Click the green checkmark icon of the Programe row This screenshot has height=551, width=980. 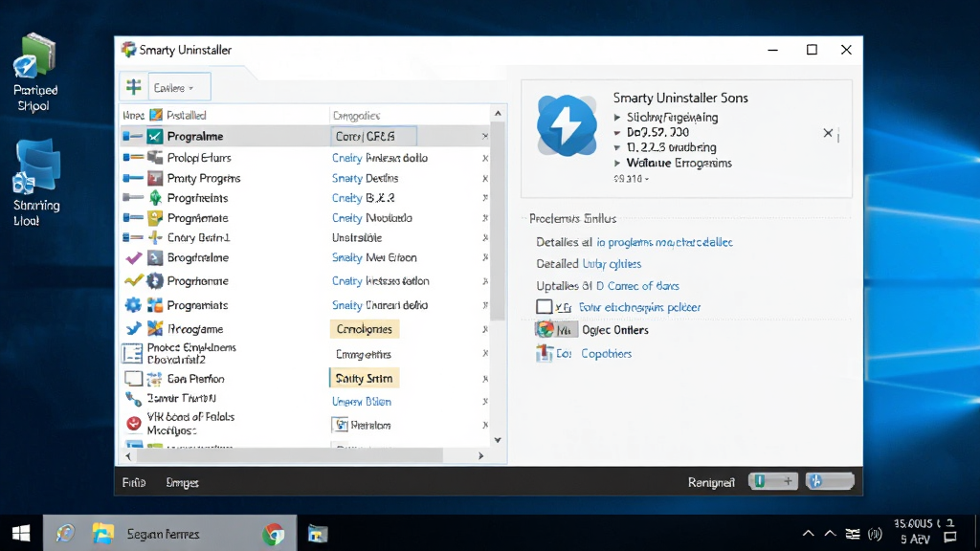click(155, 136)
